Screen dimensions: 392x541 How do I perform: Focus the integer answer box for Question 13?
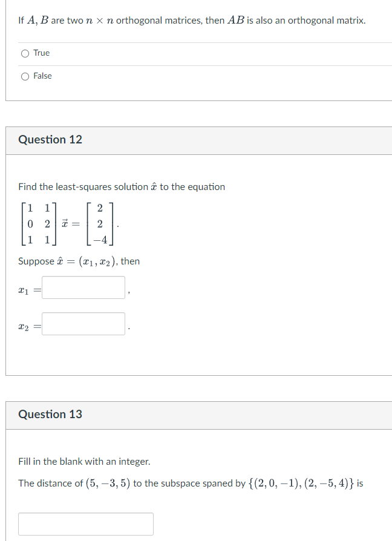tap(85, 523)
